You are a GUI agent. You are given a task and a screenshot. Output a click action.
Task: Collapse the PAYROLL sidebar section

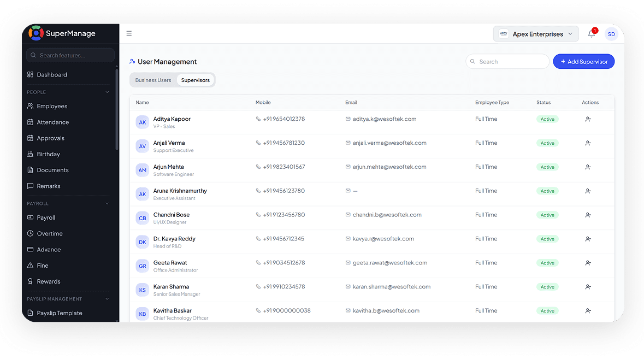[x=107, y=203]
